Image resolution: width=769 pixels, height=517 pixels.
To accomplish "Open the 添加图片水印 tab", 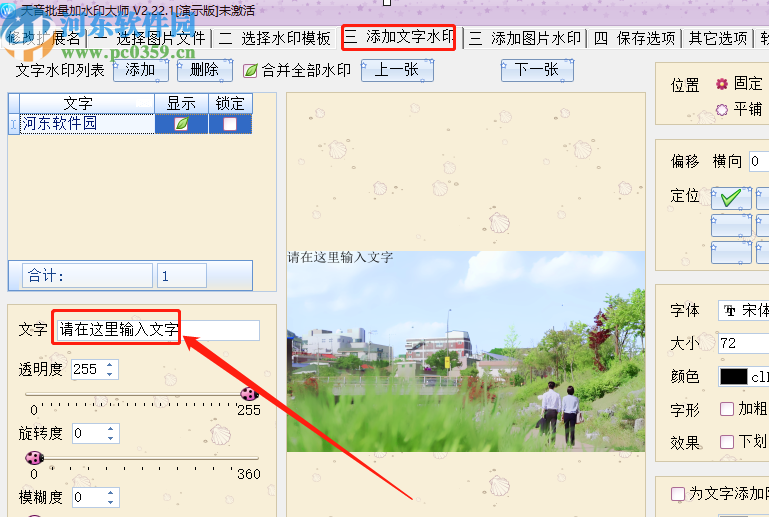I will tap(525, 38).
